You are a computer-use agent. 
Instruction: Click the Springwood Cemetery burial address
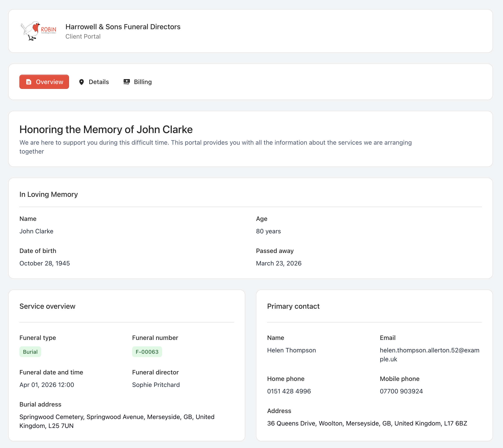[x=117, y=421]
